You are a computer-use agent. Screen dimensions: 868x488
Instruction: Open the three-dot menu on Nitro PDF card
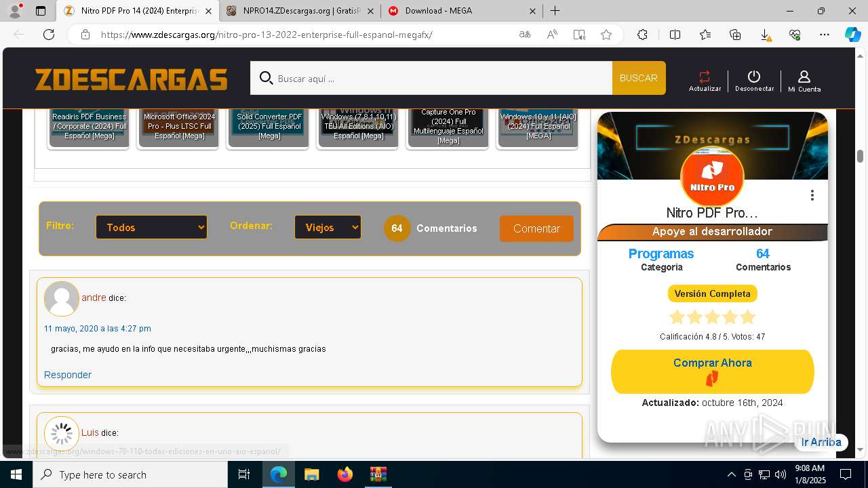[x=812, y=195]
